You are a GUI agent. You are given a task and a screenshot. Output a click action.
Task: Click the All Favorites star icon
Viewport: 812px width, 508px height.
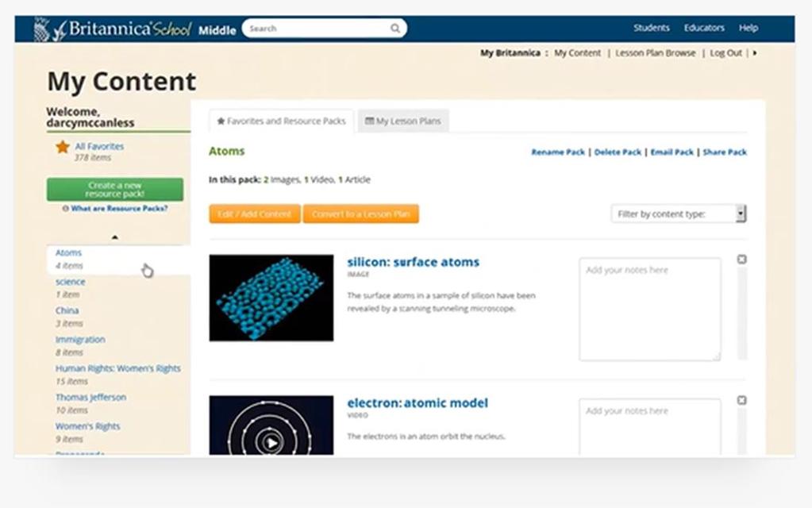63,147
